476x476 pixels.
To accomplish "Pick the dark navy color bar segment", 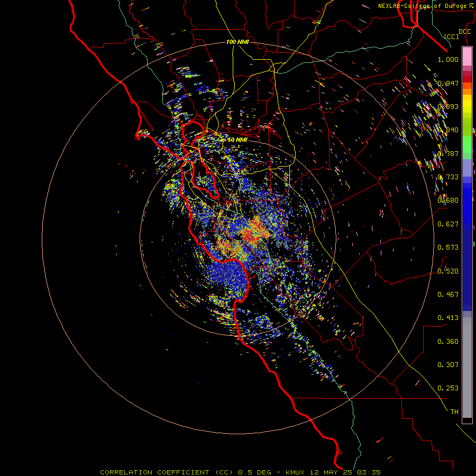I will click(467, 268).
